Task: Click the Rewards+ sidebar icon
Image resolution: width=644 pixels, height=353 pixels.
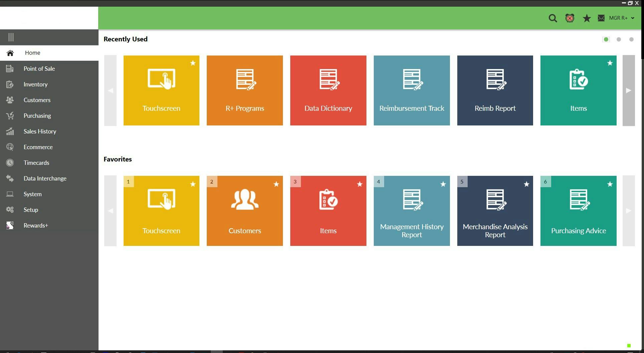Action: pyautogui.click(x=10, y=225)
